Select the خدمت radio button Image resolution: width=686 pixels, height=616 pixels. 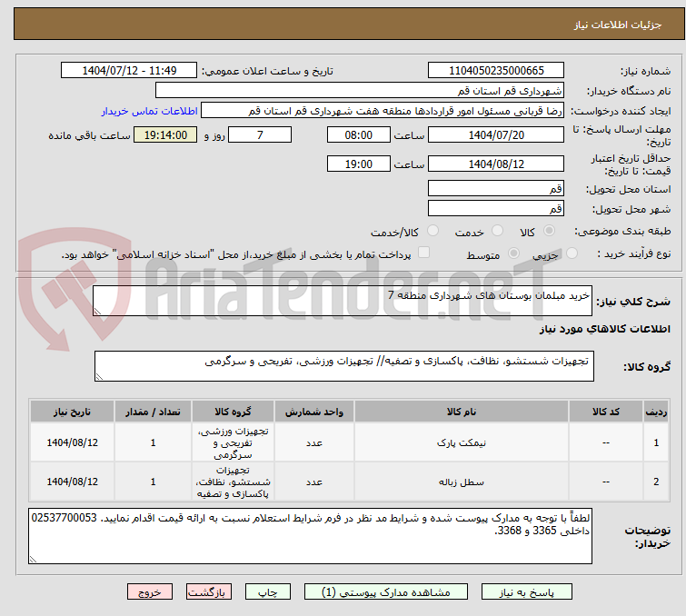[497, 231]
